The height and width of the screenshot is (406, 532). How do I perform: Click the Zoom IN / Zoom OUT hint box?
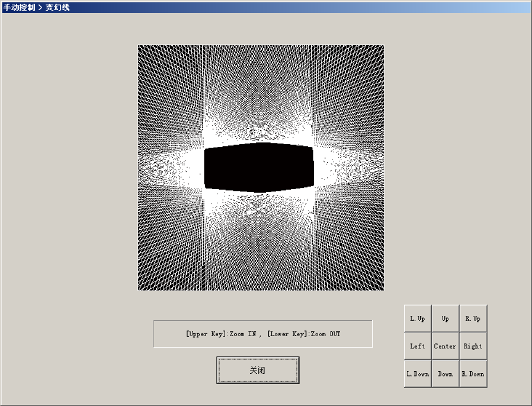(263, 334)
